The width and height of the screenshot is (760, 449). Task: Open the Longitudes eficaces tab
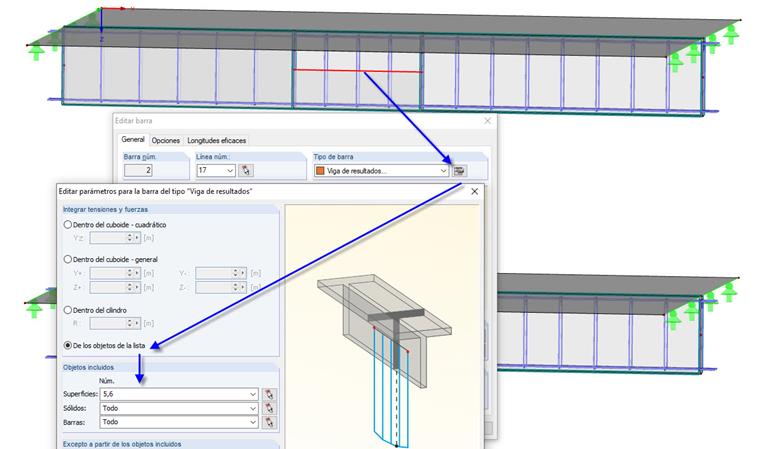pyautogui.click(x=217, y=141)
